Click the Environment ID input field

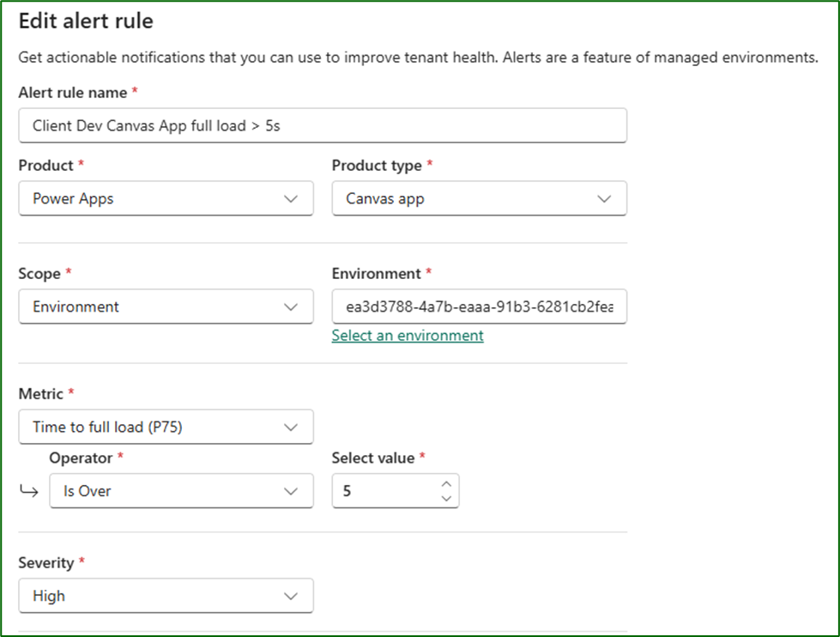479,306
